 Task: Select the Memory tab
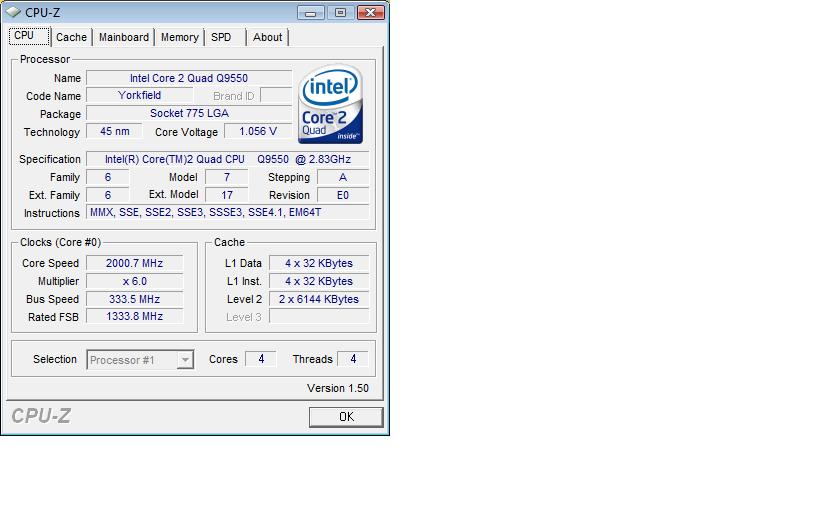pyautogui.click(x=179, y=37)
